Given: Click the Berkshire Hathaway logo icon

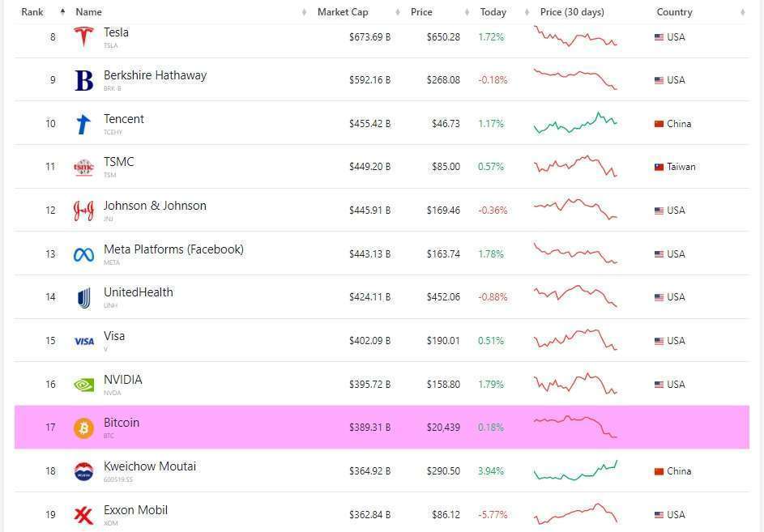Looking at the screenshot, I should [83, 80].
